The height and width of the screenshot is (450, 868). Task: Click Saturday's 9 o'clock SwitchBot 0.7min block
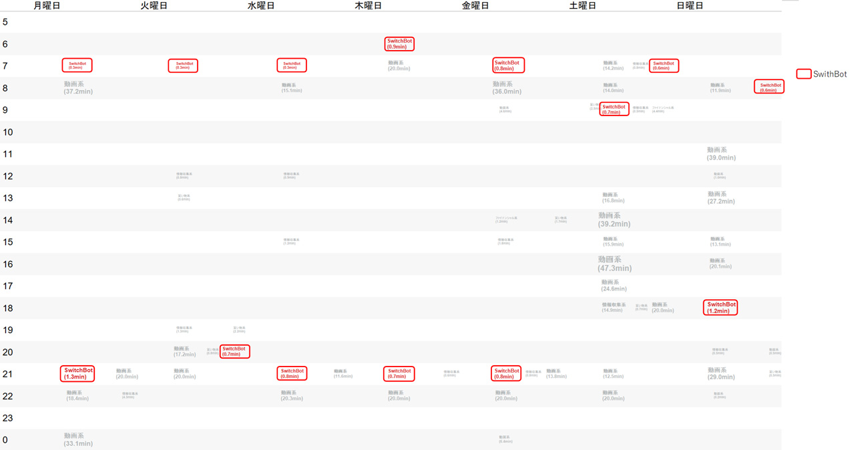[x=614, y=109]
